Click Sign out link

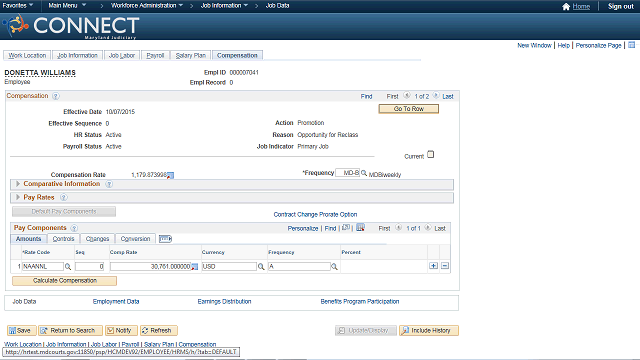tap(620, 6)
